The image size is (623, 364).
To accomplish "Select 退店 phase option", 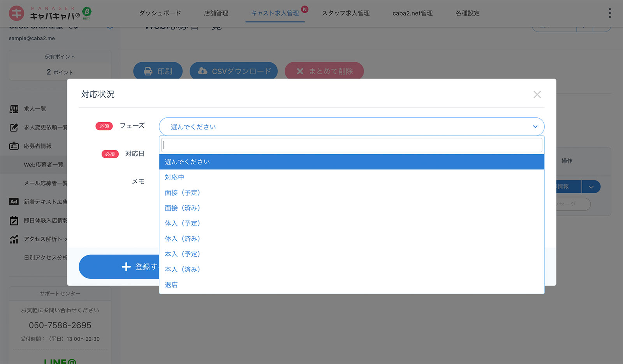I will [171, 285].
